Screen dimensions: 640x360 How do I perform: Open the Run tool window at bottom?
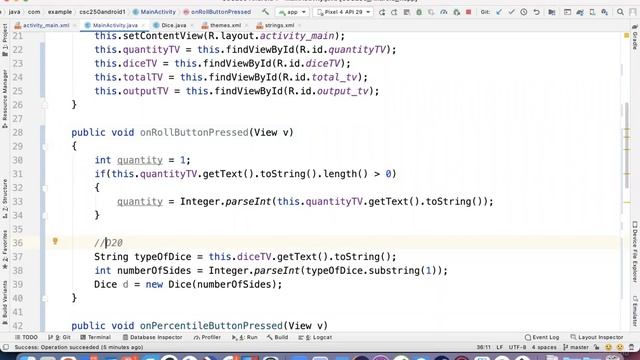point(244,338)
